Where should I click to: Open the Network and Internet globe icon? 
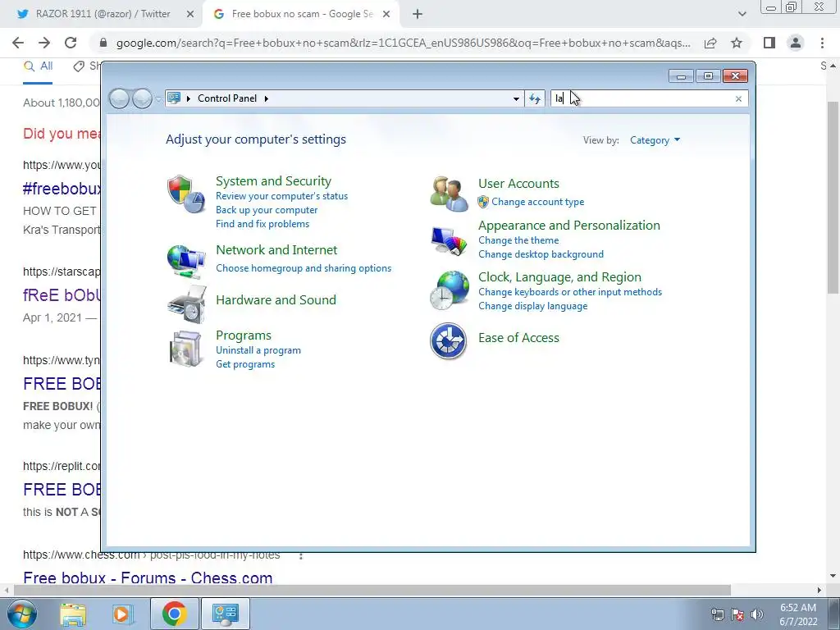click(x=186, y=262)
